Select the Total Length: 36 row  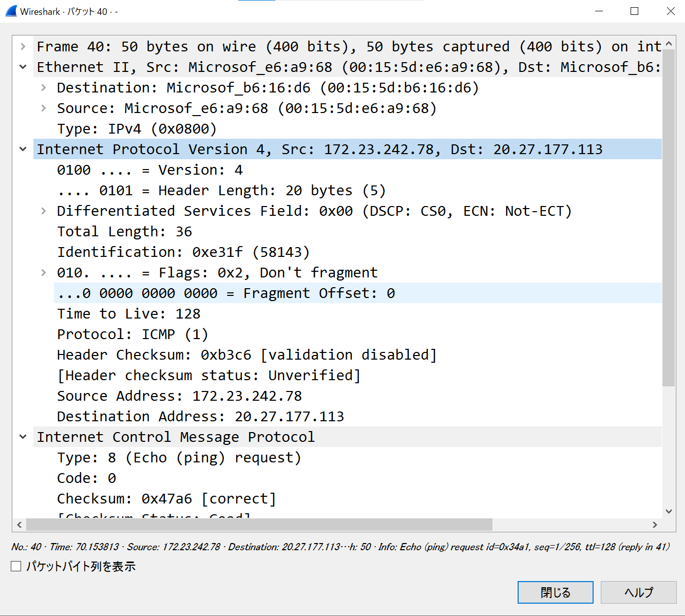[x=125, y=232]
